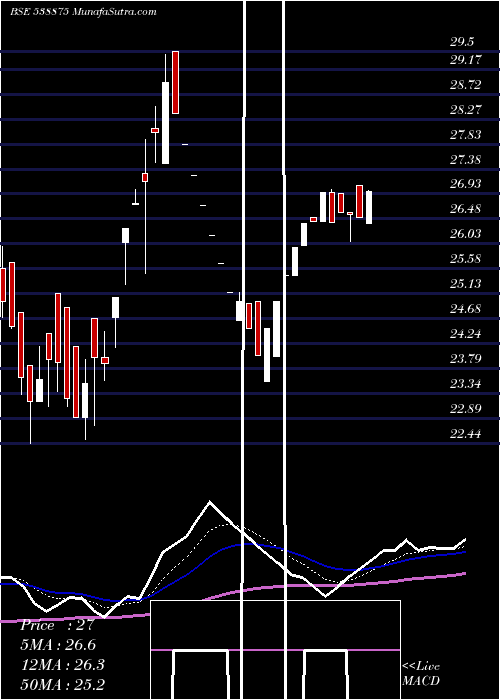Viewport: 500px width, 700px height.
Task: Select the '5MA : 26.6' legend entry
Action: point(58,645)
